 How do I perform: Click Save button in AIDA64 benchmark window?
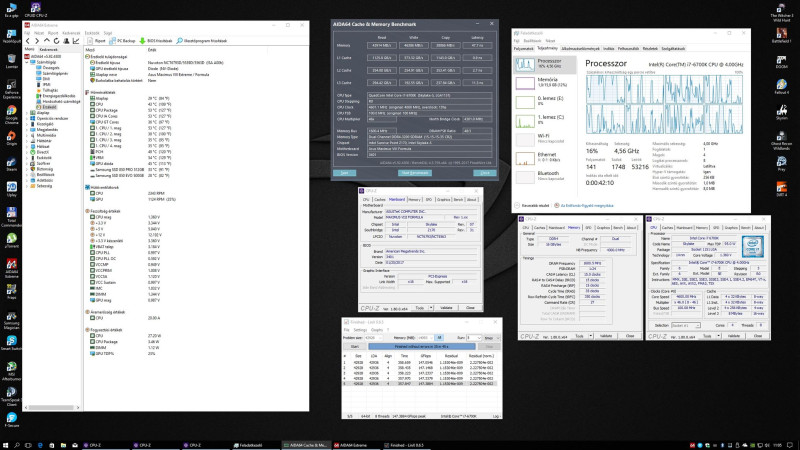click(344, 173)
